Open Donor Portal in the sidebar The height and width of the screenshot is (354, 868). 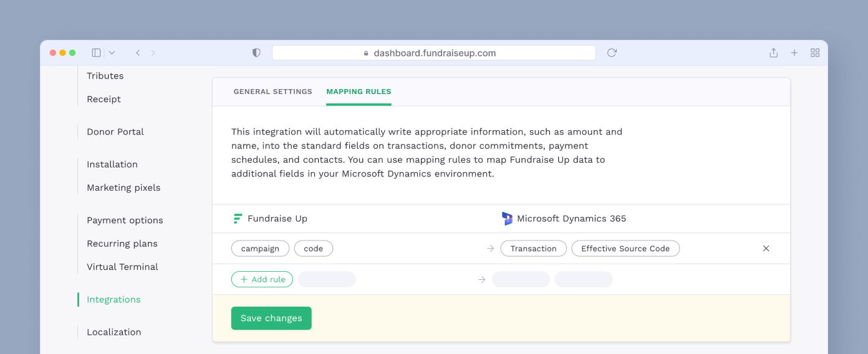[x=115, y=132]
